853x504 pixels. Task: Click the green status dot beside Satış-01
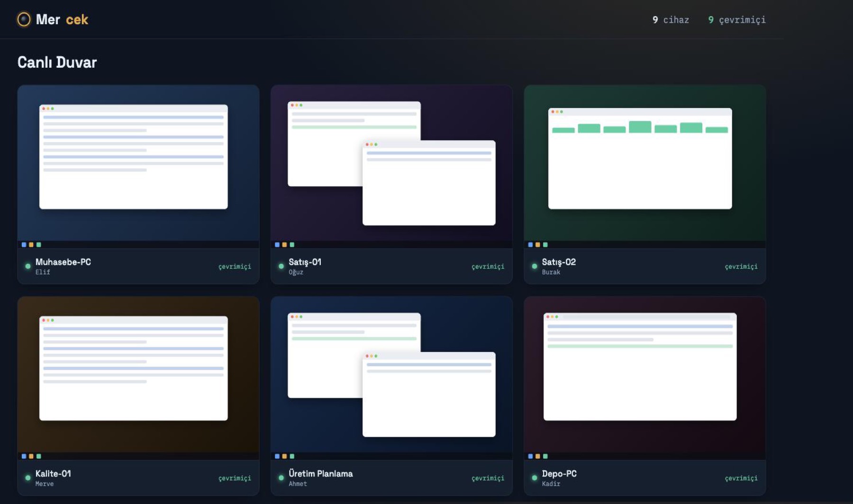tap(281, 266)
